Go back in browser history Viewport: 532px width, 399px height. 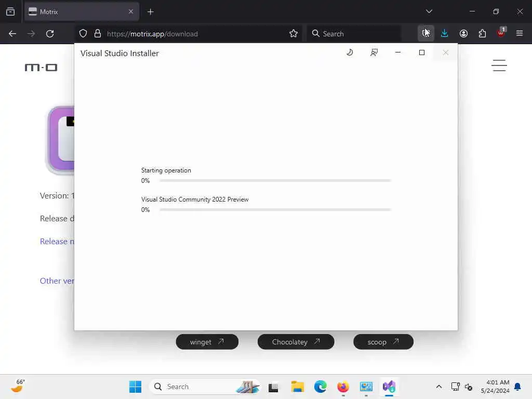click(x=12, y=34)
